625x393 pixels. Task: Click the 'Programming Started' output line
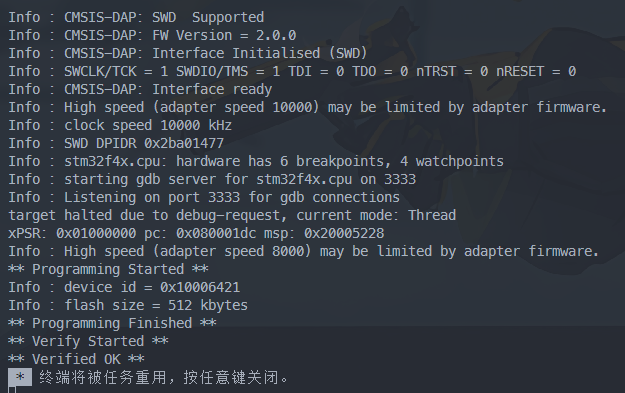coord(108,269)
